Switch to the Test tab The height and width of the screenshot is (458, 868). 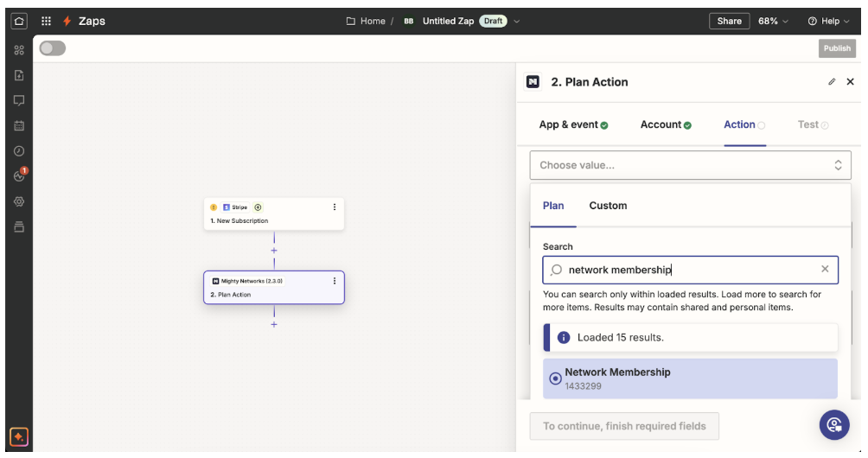(x=814, y=124)
